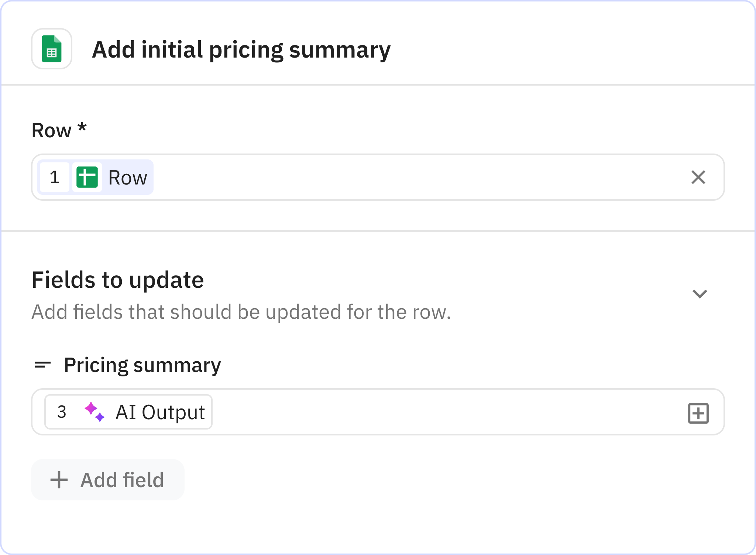Click the Add field button

tap(107, 480)
